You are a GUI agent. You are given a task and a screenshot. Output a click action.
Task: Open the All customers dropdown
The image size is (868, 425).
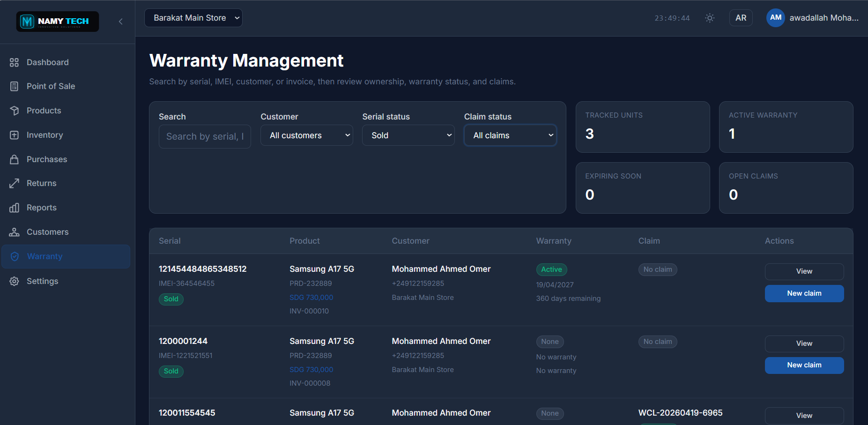click(306, 135)
